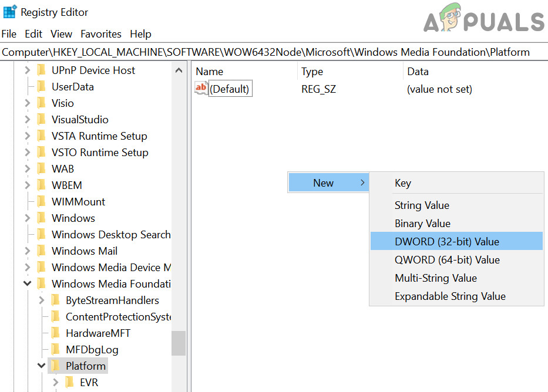Viewport: 548px width, 392px height.
Task: Expand the Windows key
Action: coord(27,218)
